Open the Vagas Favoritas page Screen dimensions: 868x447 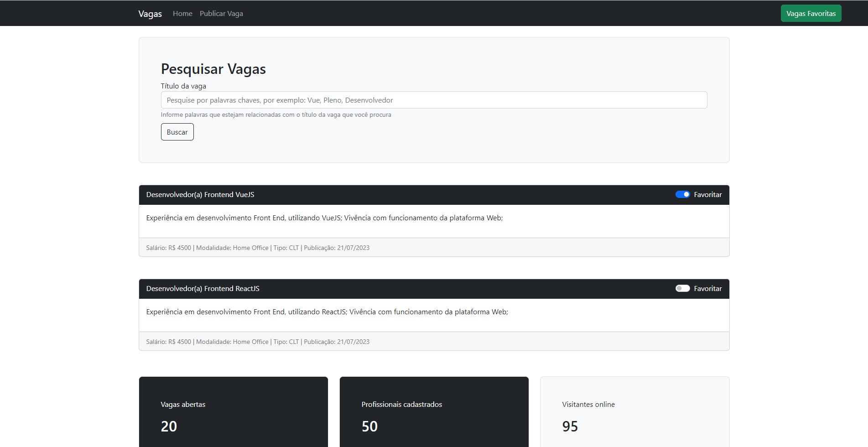[811, 13]
